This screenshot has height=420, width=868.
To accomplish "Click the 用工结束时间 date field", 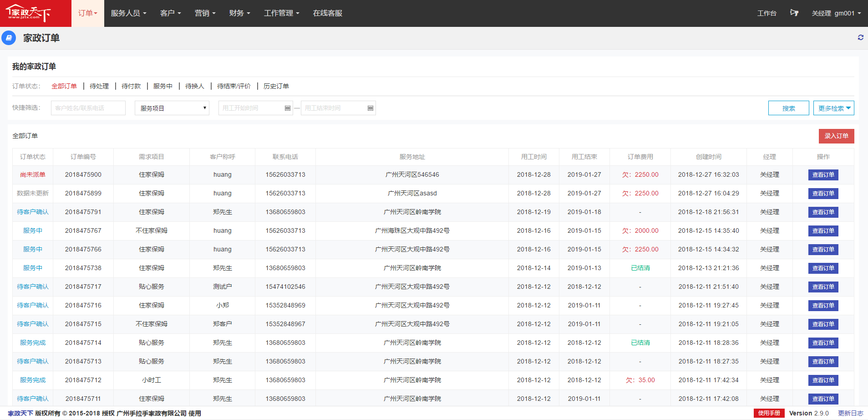I will click(x=338, y=108).
